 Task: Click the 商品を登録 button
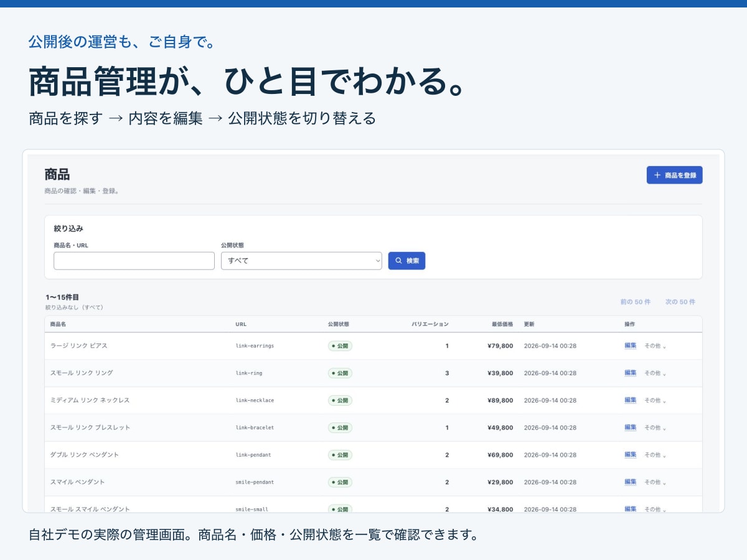click(x=675, y=175)
